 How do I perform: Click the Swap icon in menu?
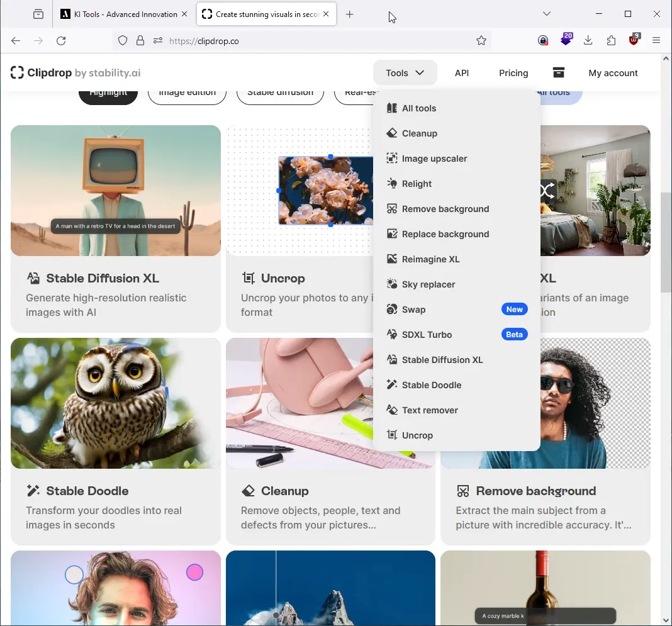392,310
